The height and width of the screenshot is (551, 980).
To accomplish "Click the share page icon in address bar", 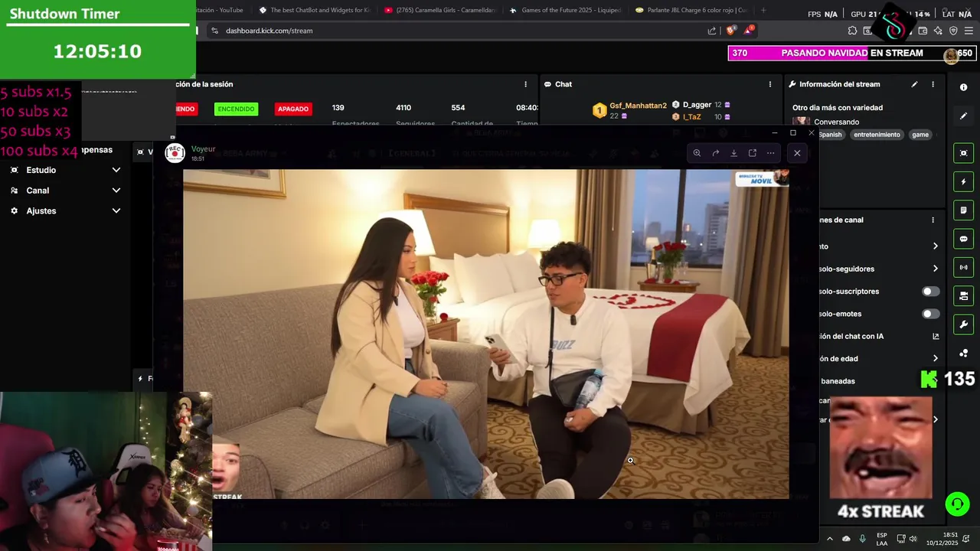I will (711, 31).
